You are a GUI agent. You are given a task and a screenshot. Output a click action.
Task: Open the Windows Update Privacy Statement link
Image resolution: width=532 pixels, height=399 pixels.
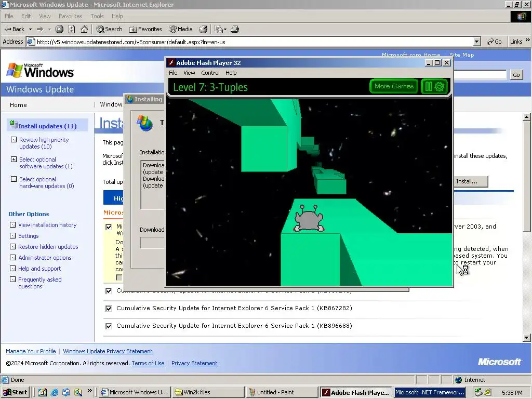pyautogui.click(x=108, y=351)
